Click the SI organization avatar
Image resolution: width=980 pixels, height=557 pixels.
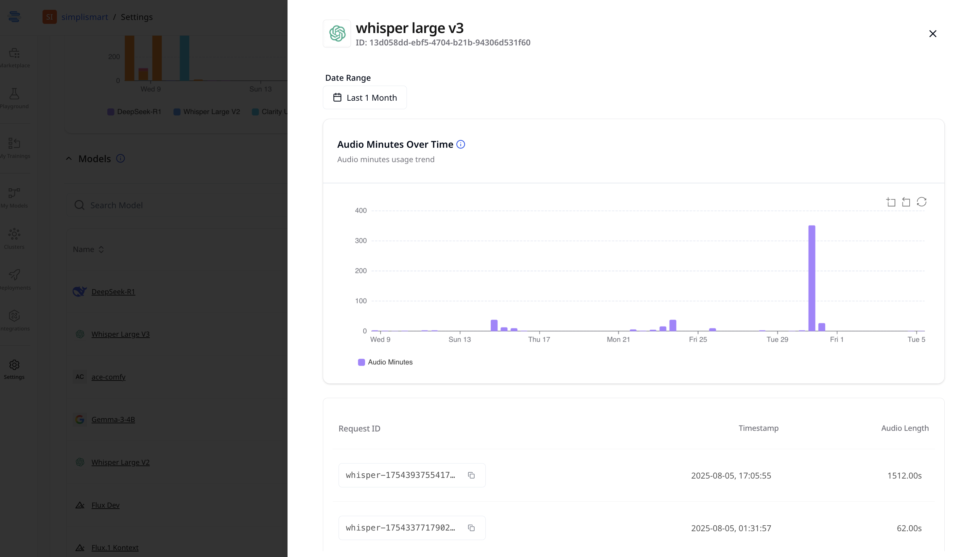49,17
